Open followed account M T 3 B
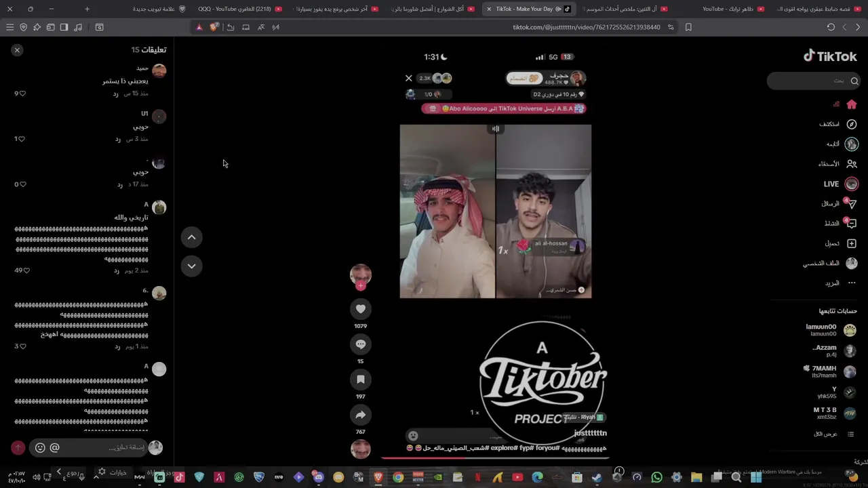This screenshot has width=868, height=488. [834, 413]
